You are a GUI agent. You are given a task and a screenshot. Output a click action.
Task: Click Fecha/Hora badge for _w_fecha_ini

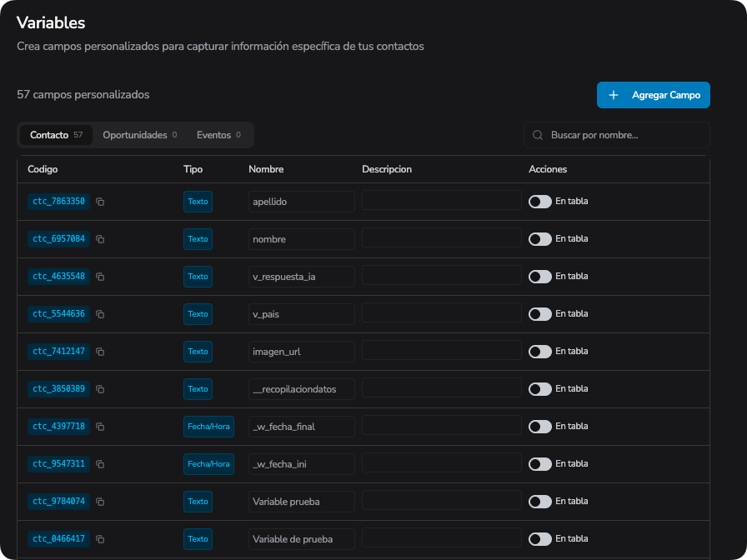208,464
